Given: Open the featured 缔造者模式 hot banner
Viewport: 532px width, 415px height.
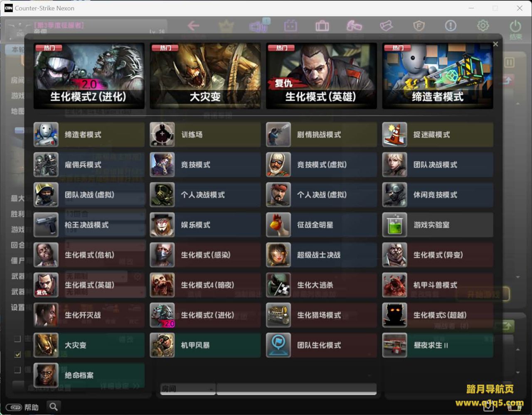Looking at the screenshot, I should tap(437, 76).
